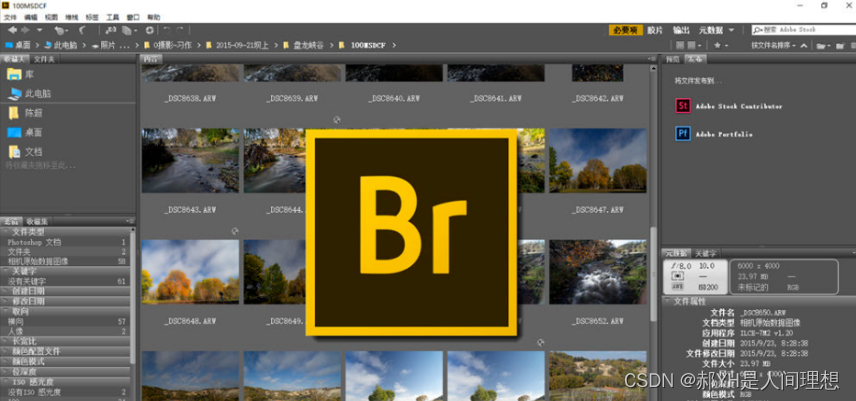This screenshot has height=401, width=856.
Task: Switch to the 输出 workspace
Action: tap(681, 31)
